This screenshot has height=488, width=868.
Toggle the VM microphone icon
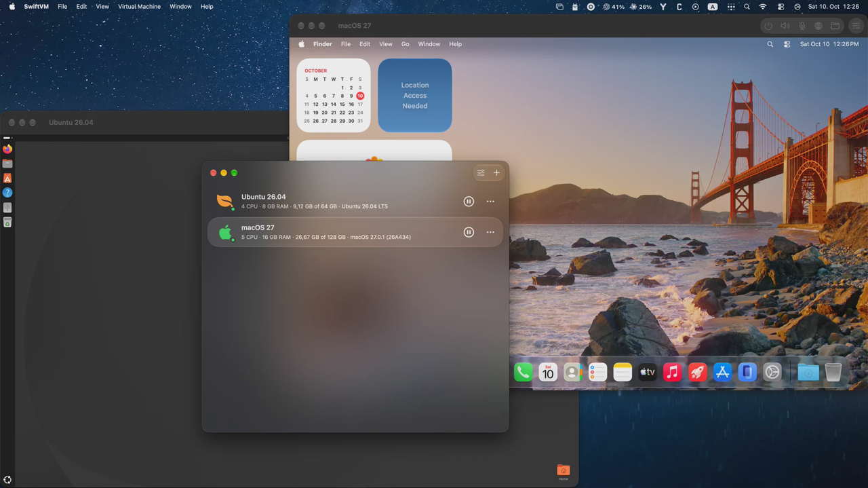pyautogui.click(x=802, y=26)
